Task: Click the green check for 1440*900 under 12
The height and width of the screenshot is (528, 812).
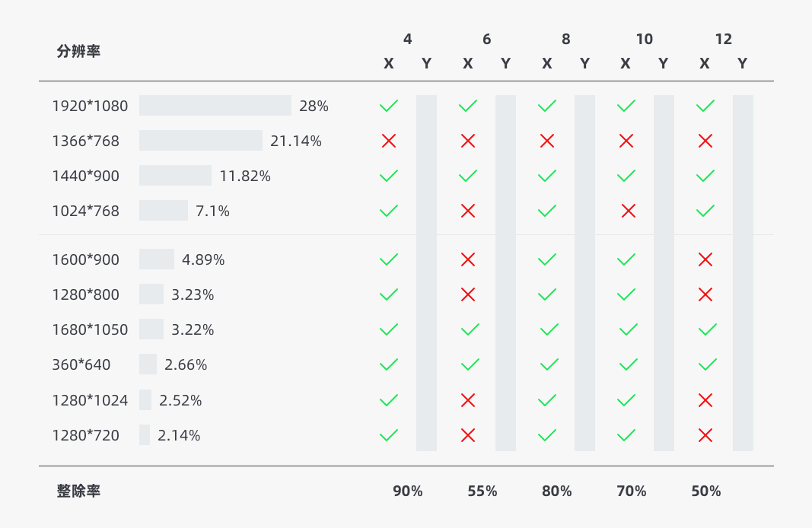Action: pyautogui.click(x=705, y=176)
